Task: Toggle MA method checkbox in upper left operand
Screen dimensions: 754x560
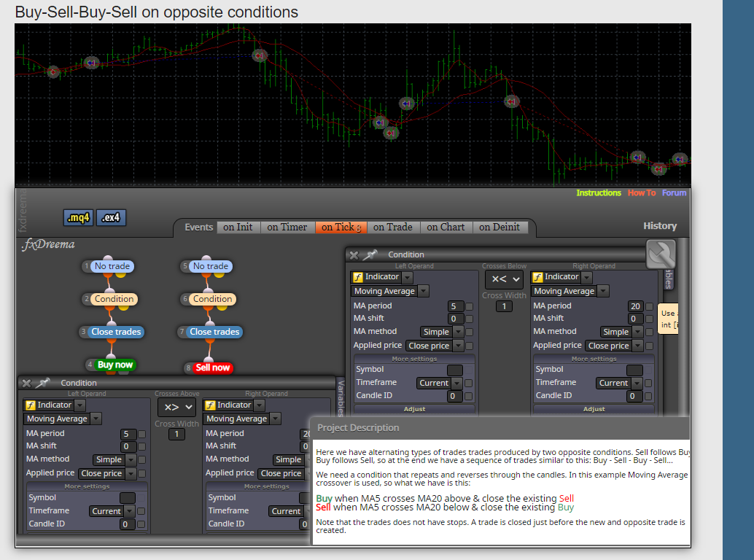Action: pos(470,332)
